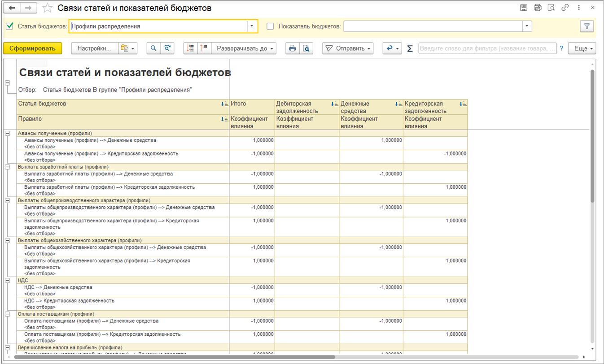Enable the Показатель бюджетов checkbox
604x364 pixels.
pyautogui.click(x=270, y=26)
